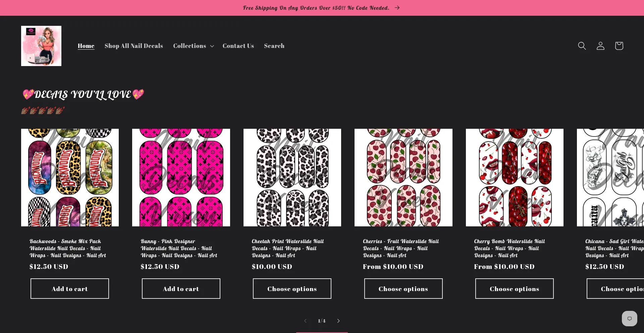
Task: Open Backwoods Smoke Mix Pack title link
Action: 68,248
